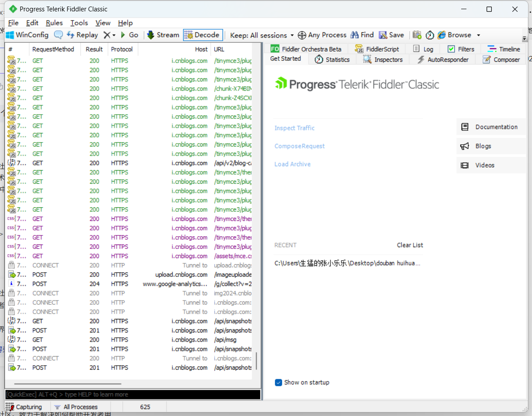Open the Tools menu
The image size is (532, 416).
click(79, 23)
